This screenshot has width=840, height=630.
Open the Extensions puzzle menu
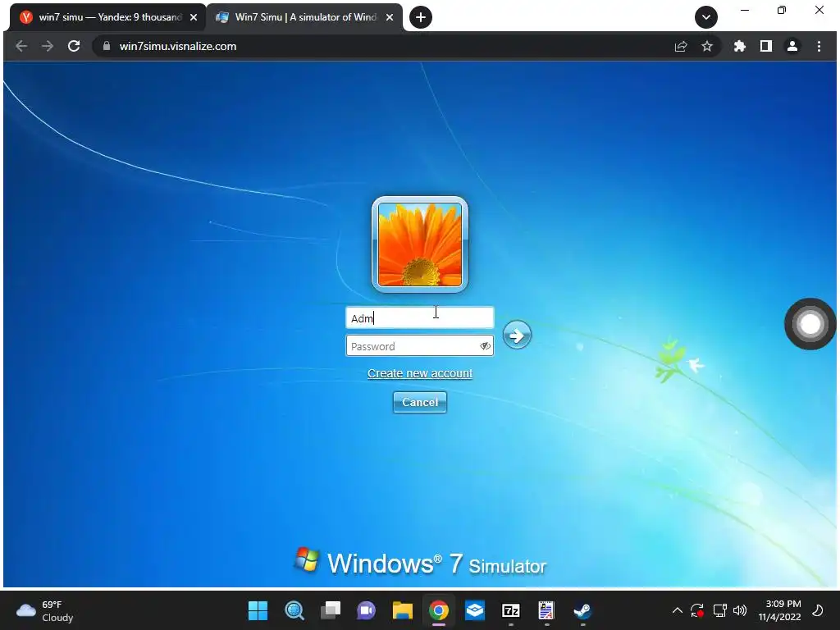(740, 46)
